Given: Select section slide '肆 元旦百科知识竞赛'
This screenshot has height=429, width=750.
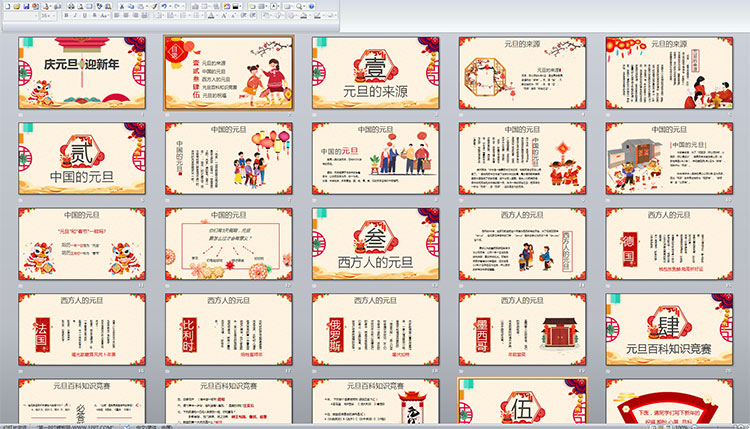Looking at the screenshot, I should click(x=669, y=330).
